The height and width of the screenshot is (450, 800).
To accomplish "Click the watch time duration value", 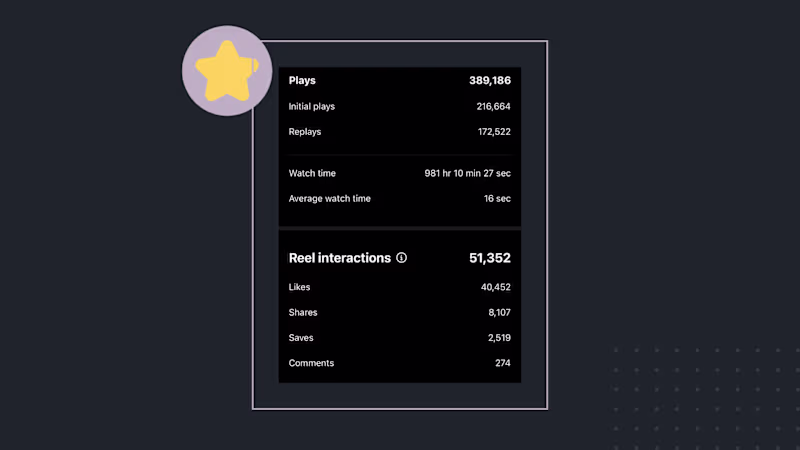I will [x=468, y=173].
